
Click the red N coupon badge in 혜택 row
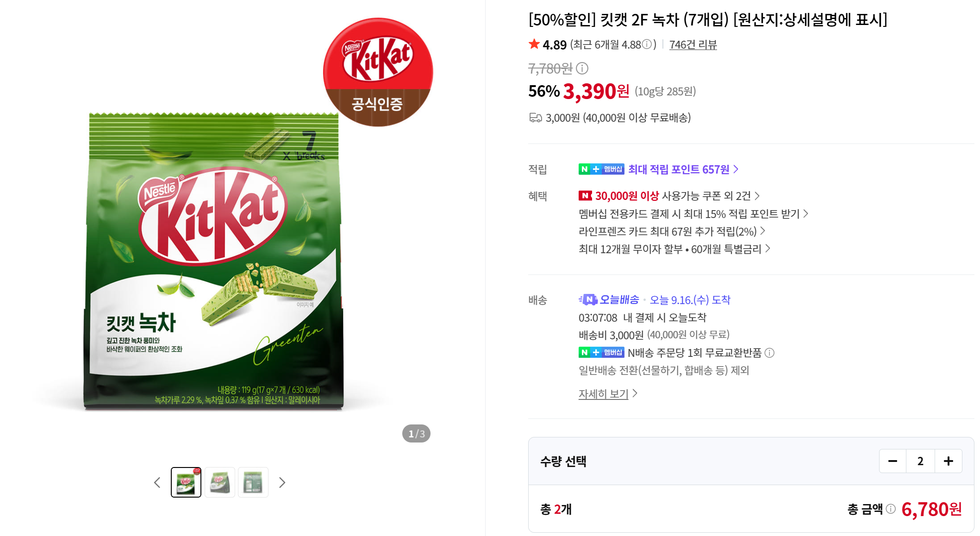point(585,196)
